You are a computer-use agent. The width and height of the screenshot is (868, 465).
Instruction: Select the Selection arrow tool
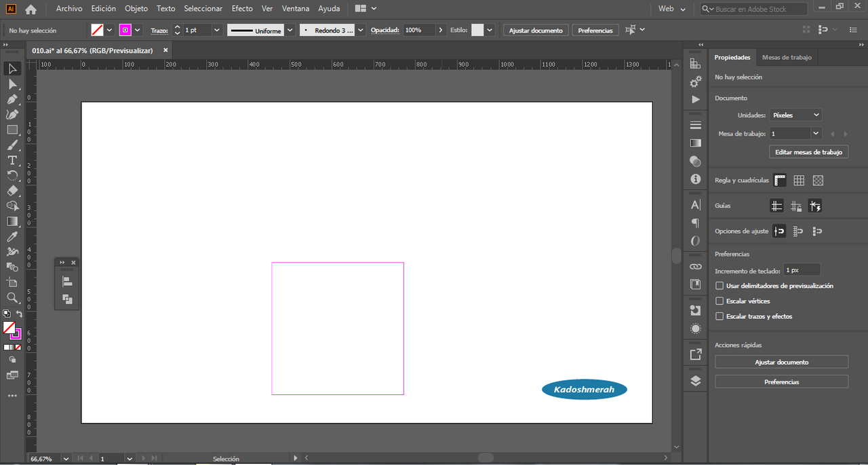tap(12, 69)
